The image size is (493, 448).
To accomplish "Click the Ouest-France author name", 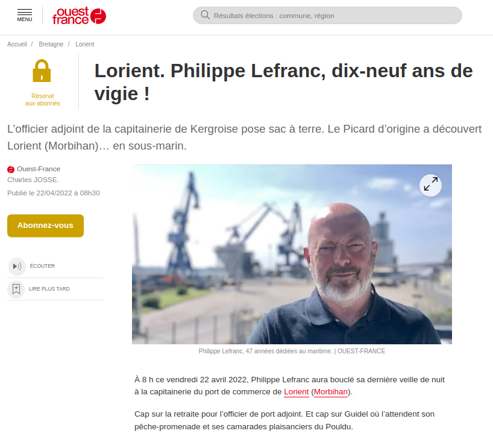I will [39, 169].
